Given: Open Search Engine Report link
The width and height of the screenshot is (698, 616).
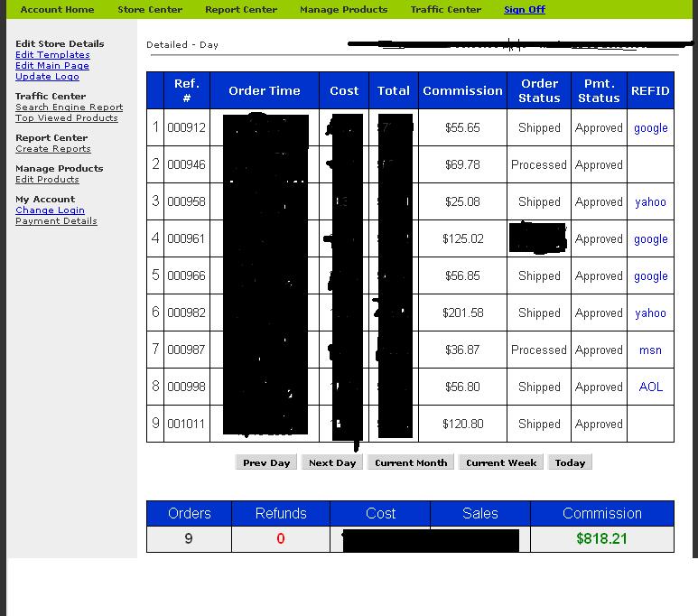Looking at the screenshot, I should (69, 107).
